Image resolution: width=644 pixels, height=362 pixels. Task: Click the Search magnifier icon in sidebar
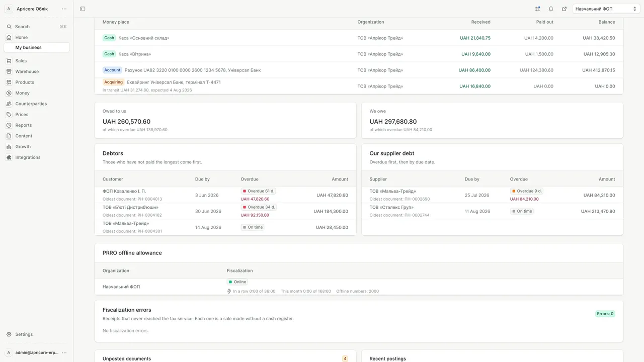click(9, 27)
